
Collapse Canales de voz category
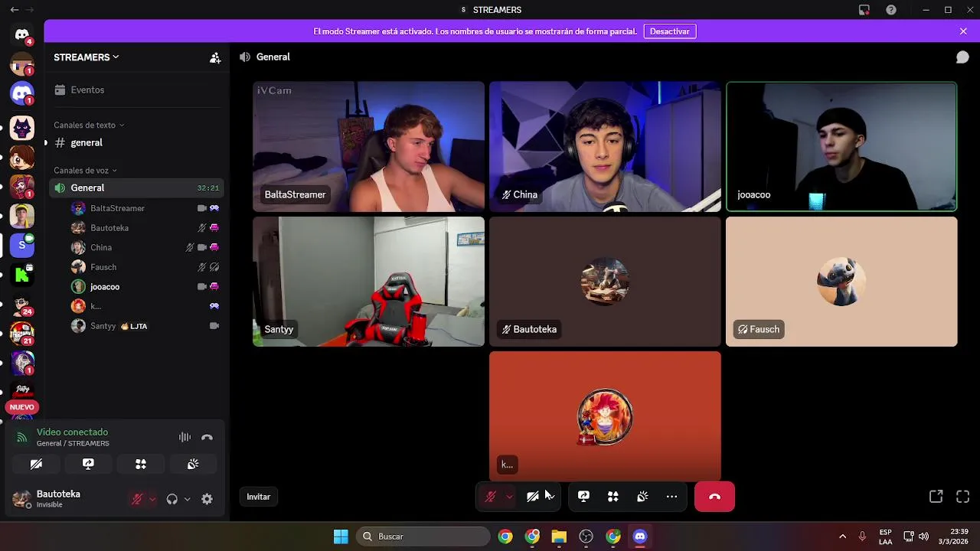[85, 171]
